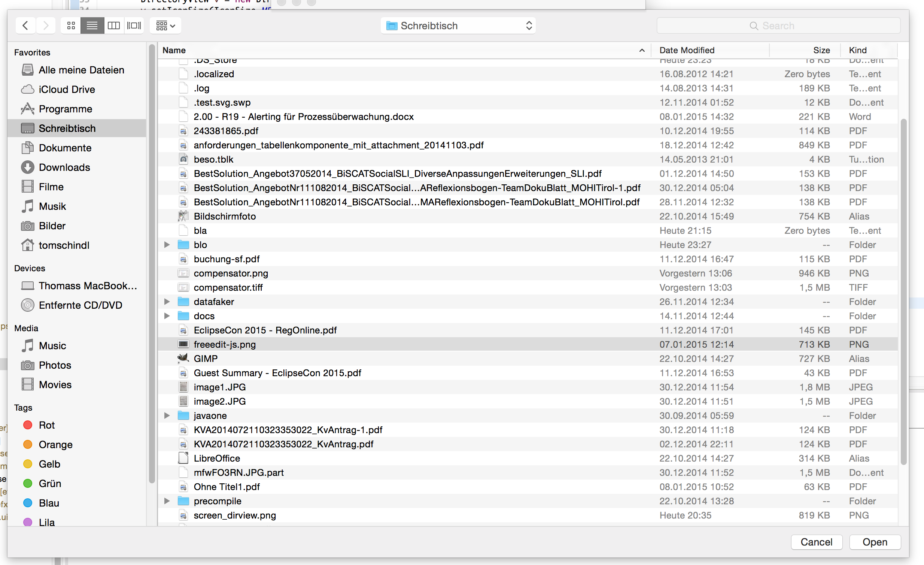Open Music under Media
The width and height of the screenshot is (924, 565).
(x=77, y=345)
